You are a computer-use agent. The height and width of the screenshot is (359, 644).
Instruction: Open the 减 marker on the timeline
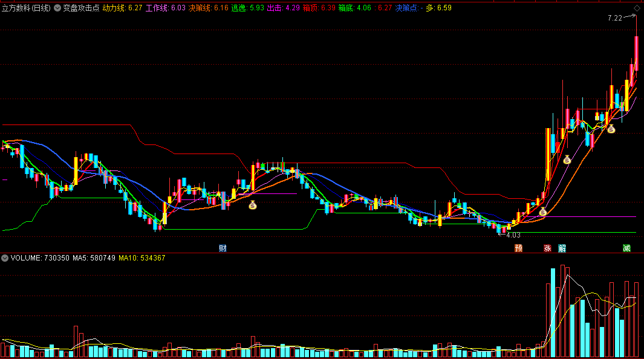click(626, 248)
